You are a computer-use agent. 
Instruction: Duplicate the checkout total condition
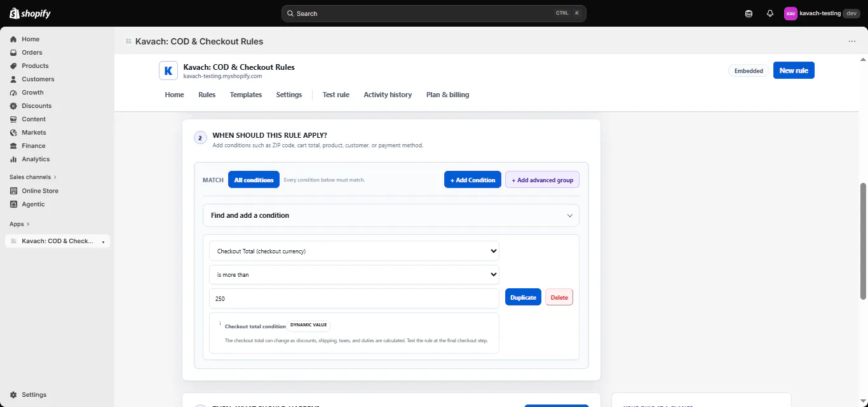point(523,297)
